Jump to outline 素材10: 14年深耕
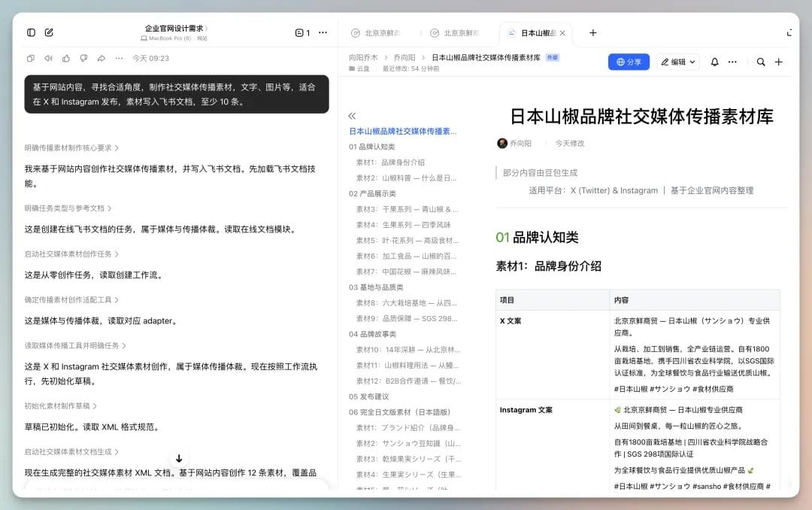The height and width of the screenshot is (510, 812). click(x=408, y=350)
